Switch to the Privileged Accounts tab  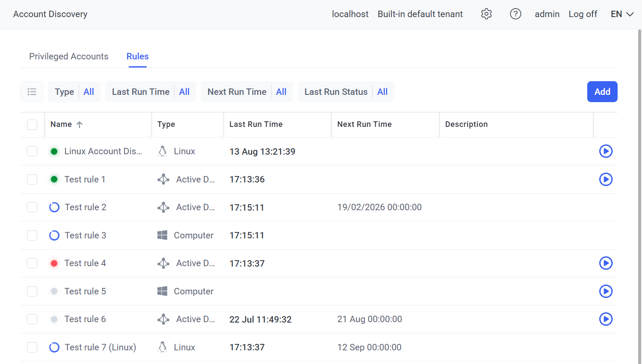pyautogui.click(x=68, y=56)
